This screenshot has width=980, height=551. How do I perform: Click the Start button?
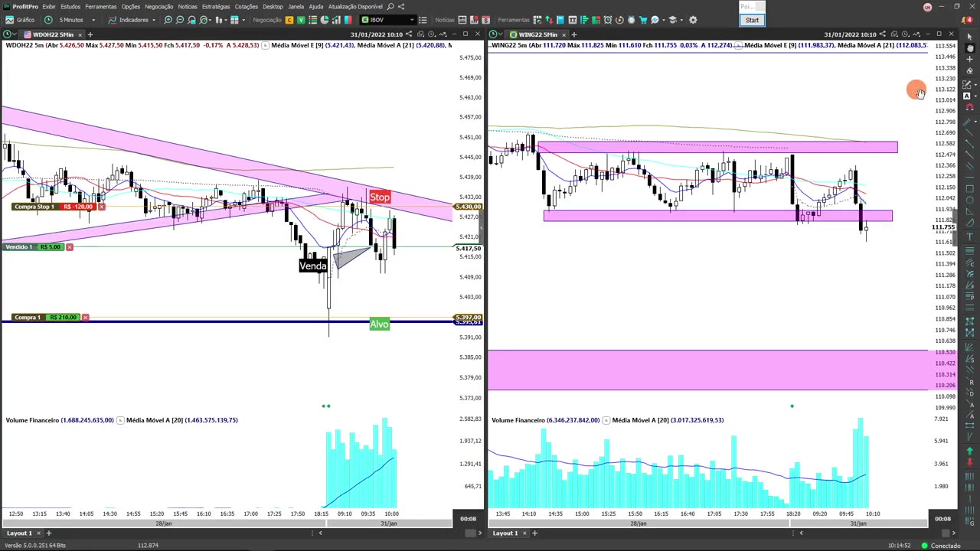(752, 20)
